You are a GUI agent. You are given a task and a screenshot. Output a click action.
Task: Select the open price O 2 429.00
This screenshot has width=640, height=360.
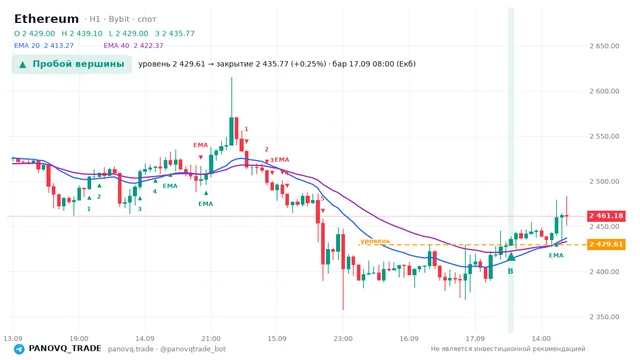[34, 33]
